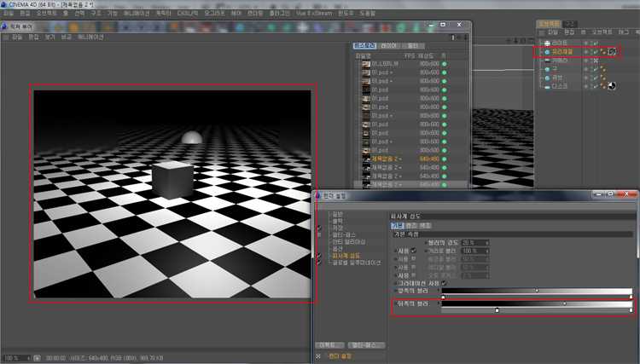Click Picture Viewer panel split icon
The width and height of the screenshot is (640, 364).
click(451, 38)
